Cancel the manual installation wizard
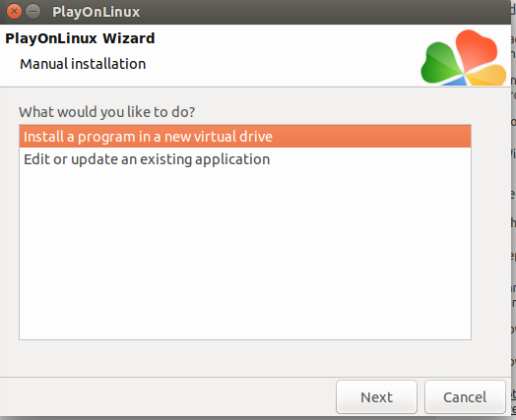The image size is (516, 420). pyautogui.click(x=465, y=397)
